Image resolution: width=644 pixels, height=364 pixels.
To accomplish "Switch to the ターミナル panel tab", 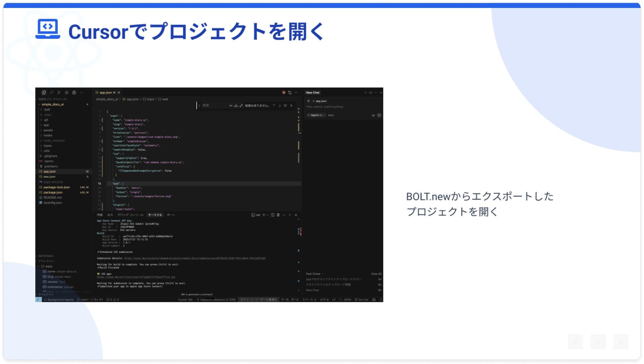I will pos(155,215).
